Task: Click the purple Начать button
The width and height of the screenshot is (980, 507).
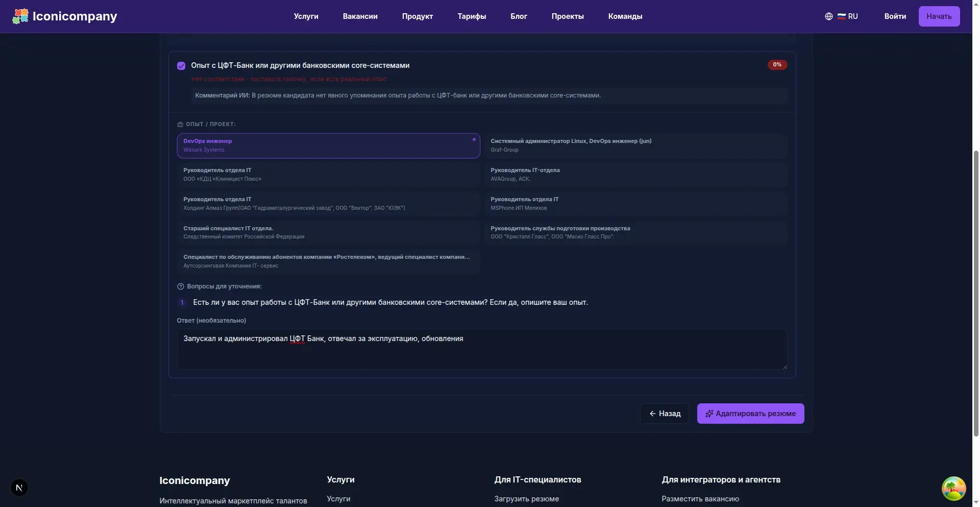Action: [x=939, y=16]
